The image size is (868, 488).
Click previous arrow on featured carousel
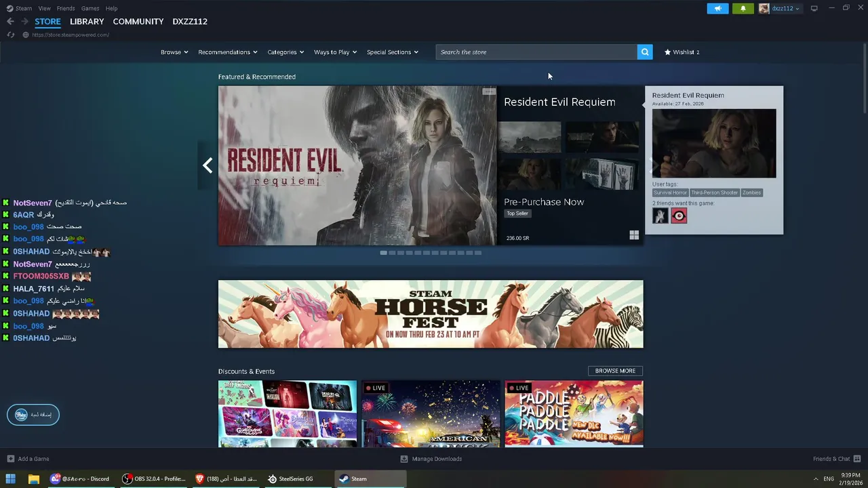(x=207, y=165)
